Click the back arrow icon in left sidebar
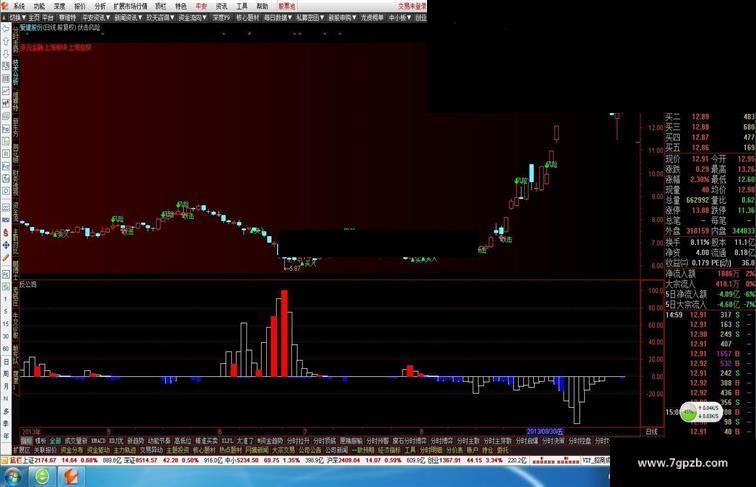 click(6, 29)
